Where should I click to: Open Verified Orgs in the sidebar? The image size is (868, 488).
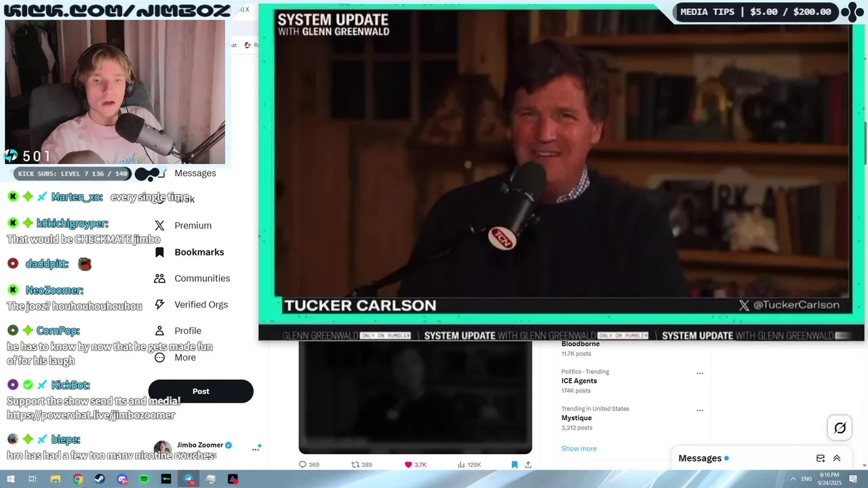click(x=201, y=305)
